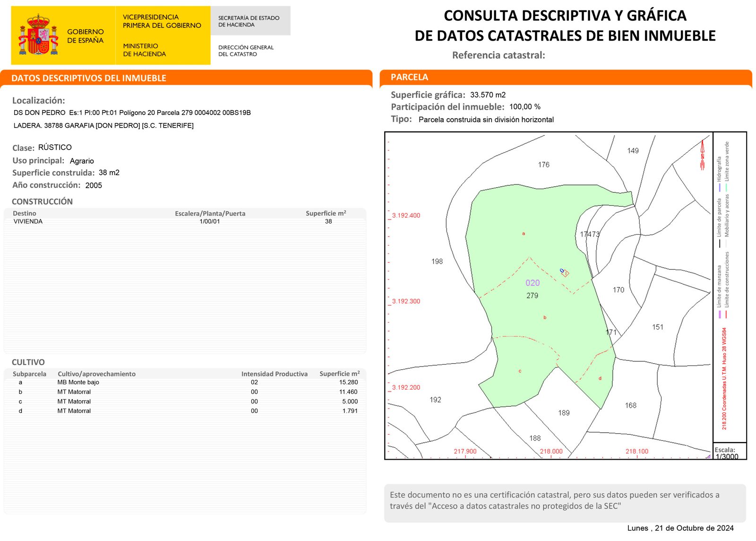This screenshot has width=756, height=541.
Task: Click the 'Intensidad Productiva' column header
Action: (275, 374)
